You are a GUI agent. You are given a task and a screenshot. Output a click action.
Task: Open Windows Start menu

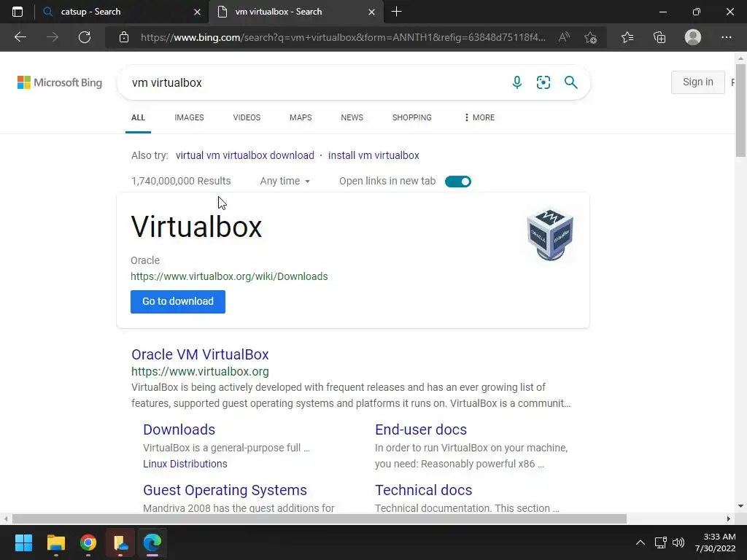click(x=23, y=542)
